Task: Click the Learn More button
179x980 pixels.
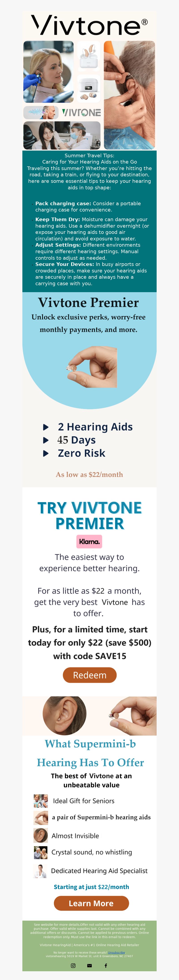Action: click(91, 903)
